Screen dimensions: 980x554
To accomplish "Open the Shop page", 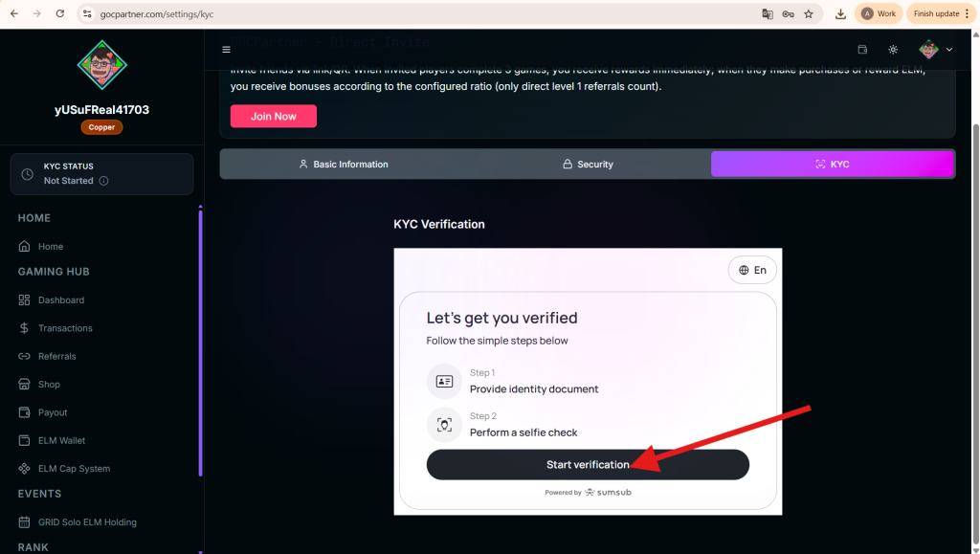I will click(49, 385).
